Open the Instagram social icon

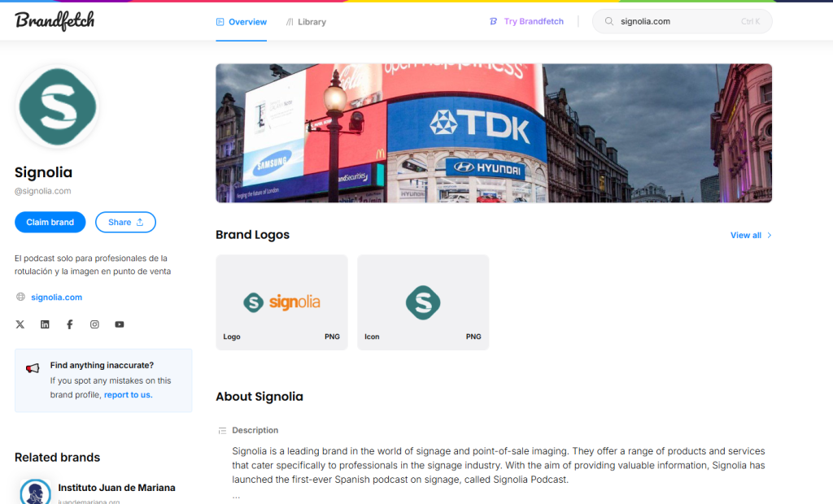pyautogui.click(x=94, y=324)
